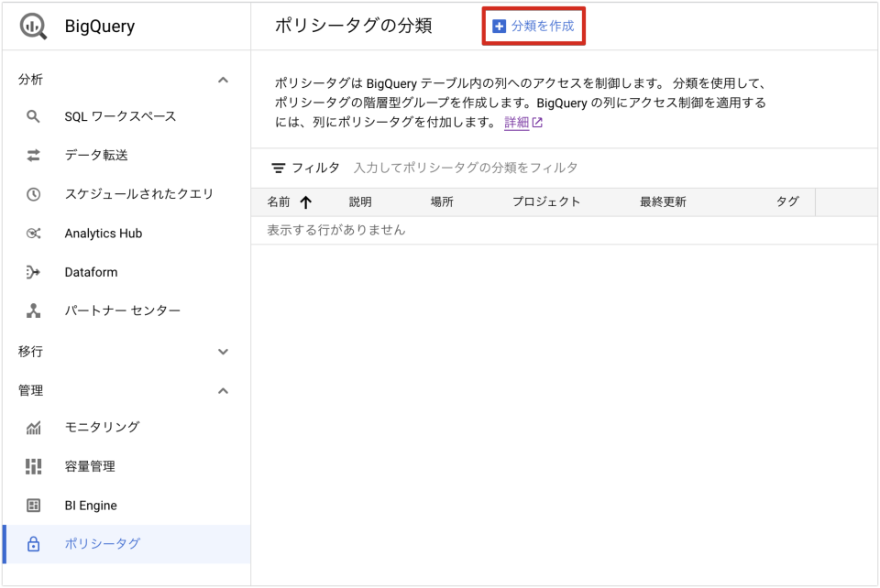The image size is (880, 588).
Task: Click the フィルタ funnel icon
Action: pos(279,169)
